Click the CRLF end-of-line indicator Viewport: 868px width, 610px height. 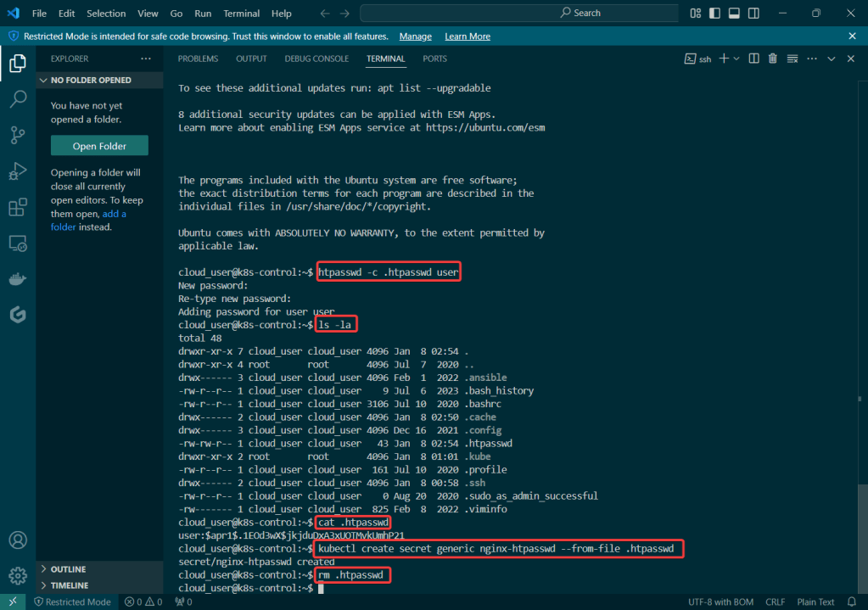point(774,602)
